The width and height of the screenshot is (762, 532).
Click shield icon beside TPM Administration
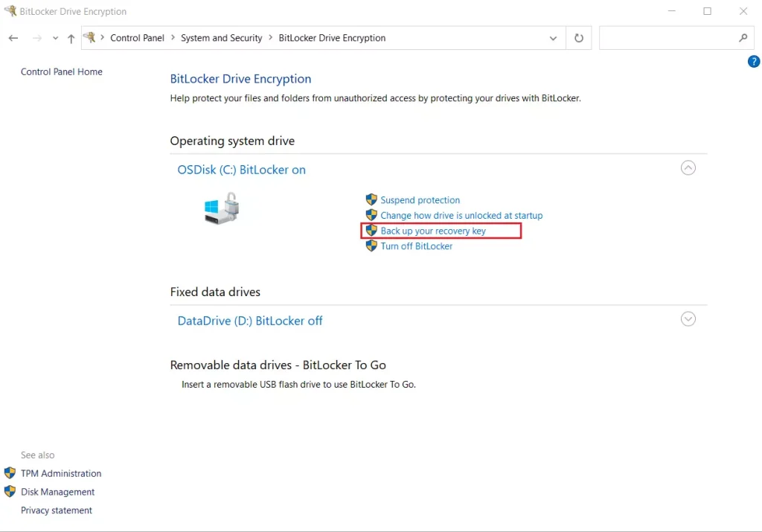(x=10, y=472)
